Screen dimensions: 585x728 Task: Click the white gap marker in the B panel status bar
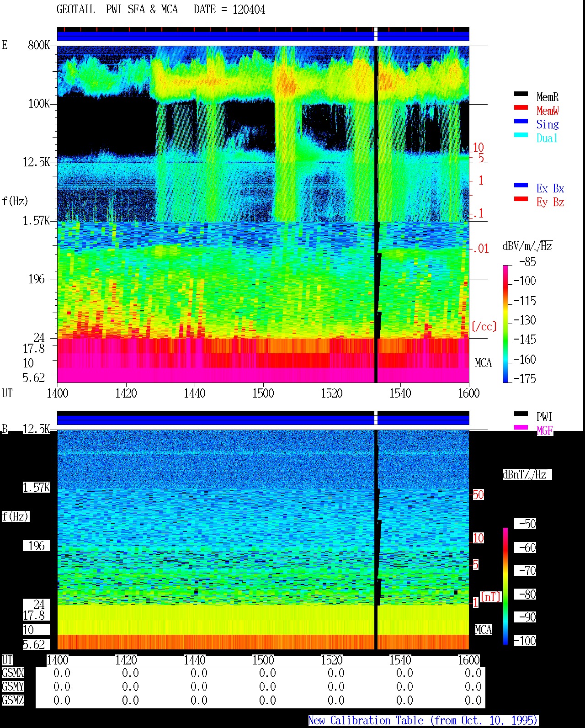376,418
